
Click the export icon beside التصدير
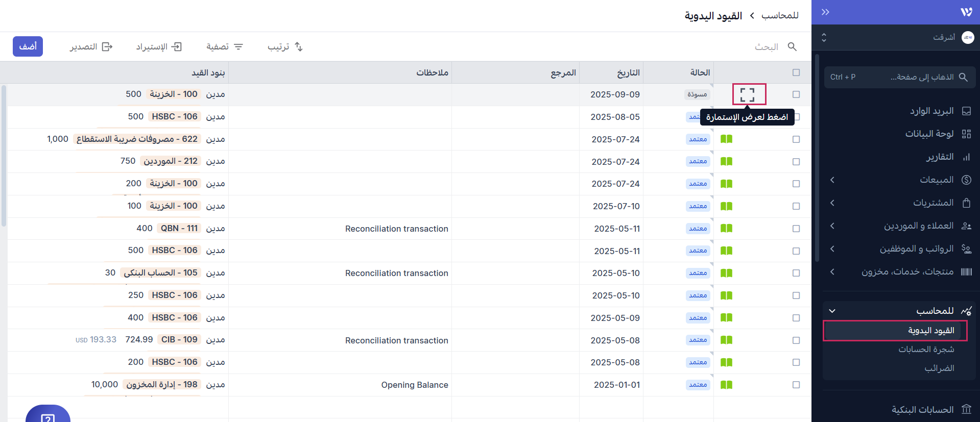click(x=107, y=47)
